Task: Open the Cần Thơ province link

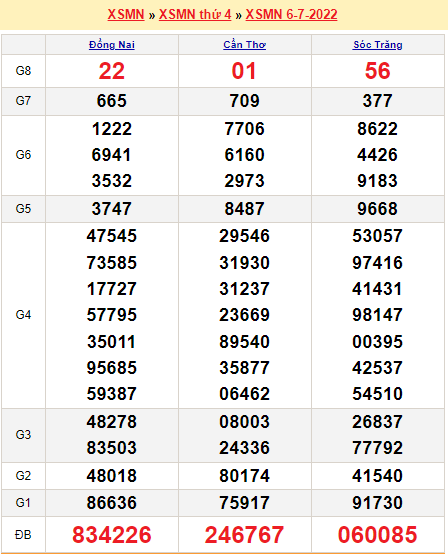Action: [x=244, y=45]
